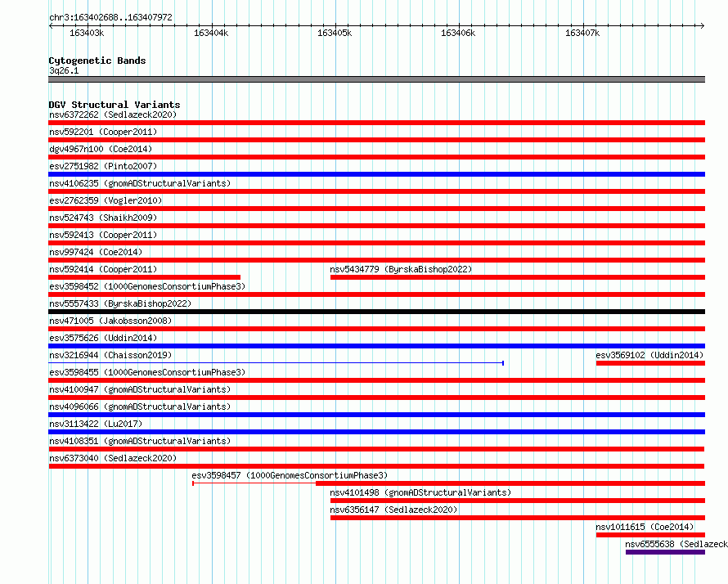Select nsv4101498 (gnomADStructuralVariants) label
The width and height of the screenshot is (728, 584).
click(x=420, y=492)
